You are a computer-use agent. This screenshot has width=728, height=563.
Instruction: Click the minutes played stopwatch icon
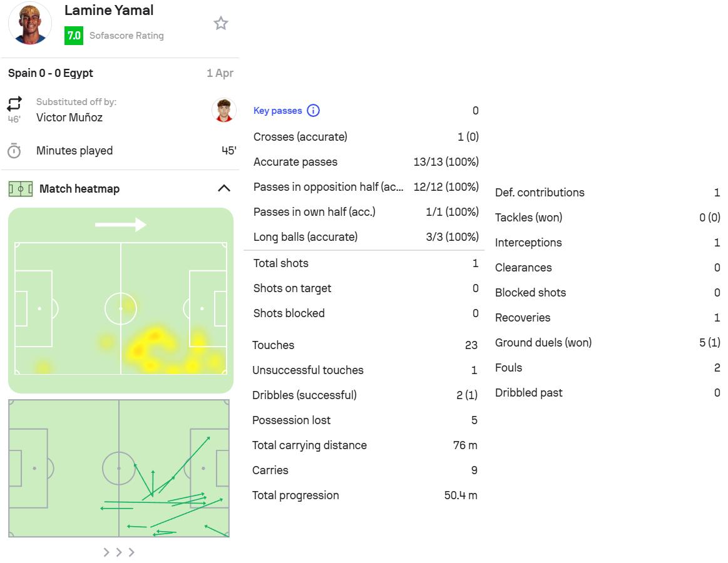(x=14, y=151)
